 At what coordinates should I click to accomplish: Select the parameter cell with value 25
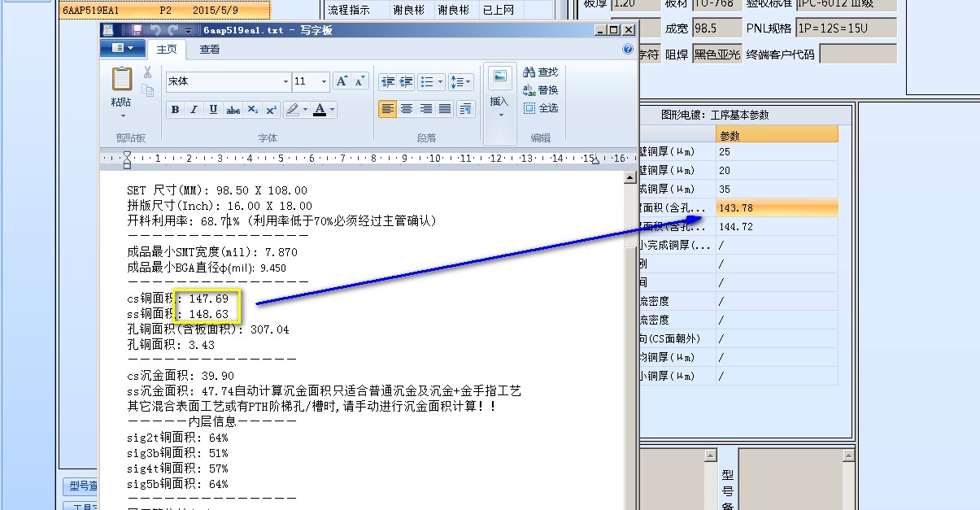tap(777, 152)
